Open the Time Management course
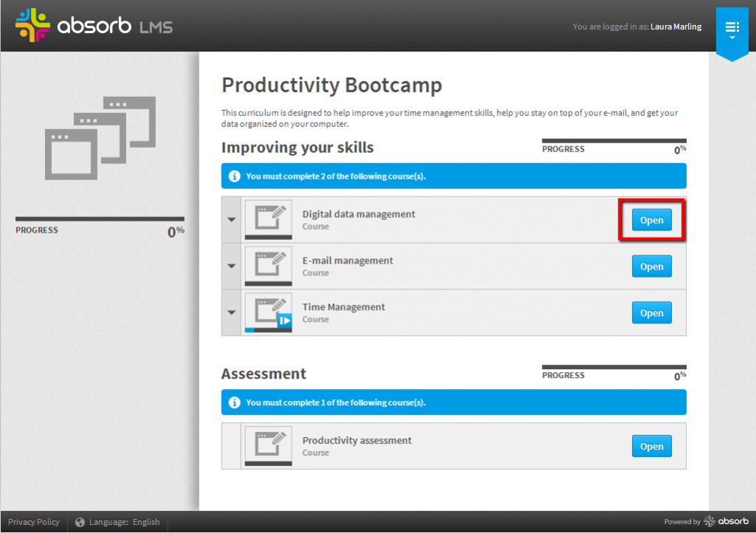Viewport: 756px width, 533px height. 651,313
